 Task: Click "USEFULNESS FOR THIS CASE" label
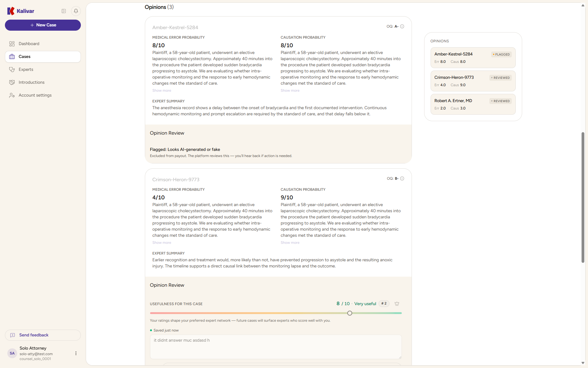(x=176, y=304)
